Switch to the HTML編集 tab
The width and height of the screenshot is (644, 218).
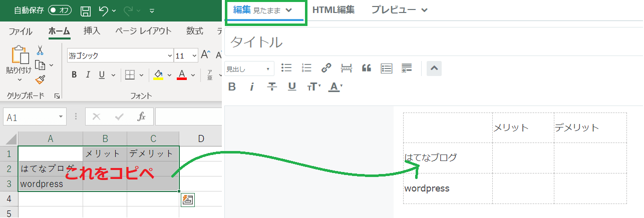pos(334,9)
